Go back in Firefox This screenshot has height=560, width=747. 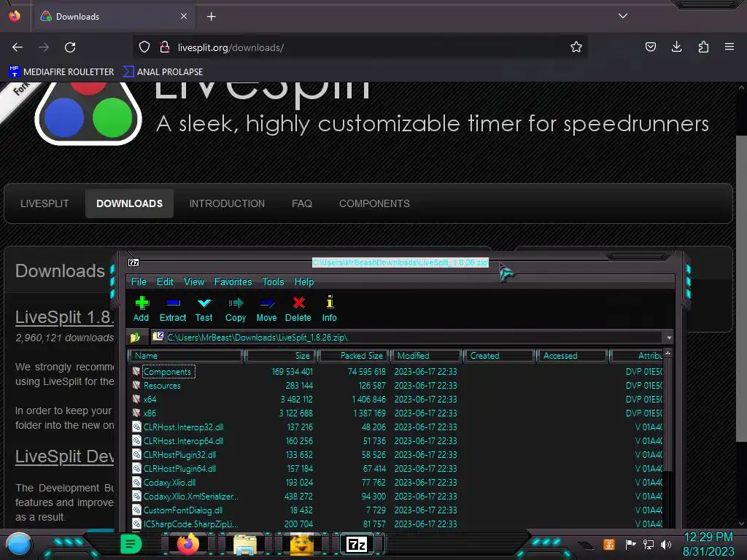(18, 47)
